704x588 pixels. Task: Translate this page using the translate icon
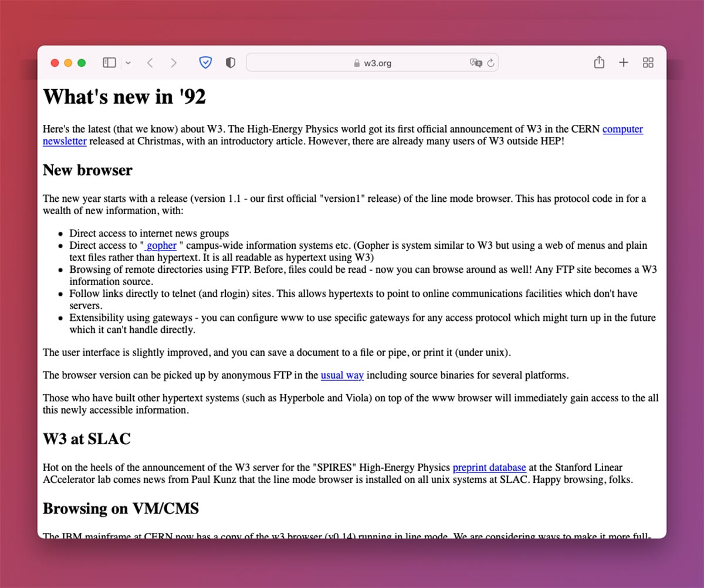(475, 63)
